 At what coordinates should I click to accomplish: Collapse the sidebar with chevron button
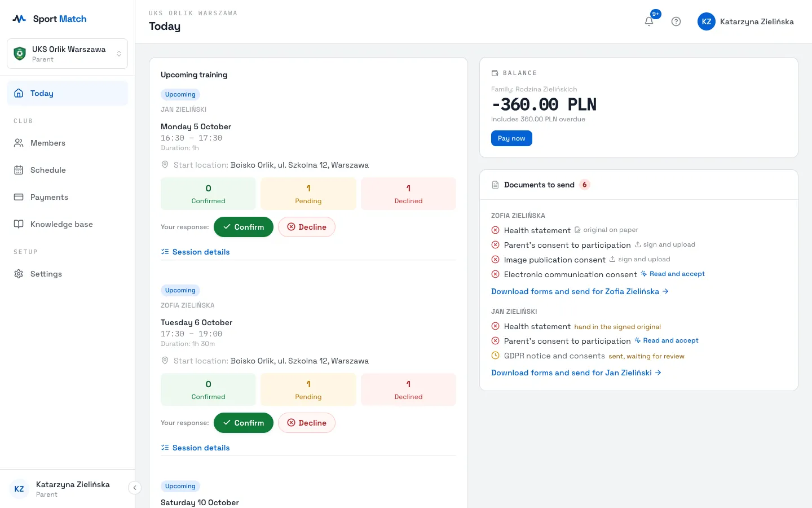point(135,488)
